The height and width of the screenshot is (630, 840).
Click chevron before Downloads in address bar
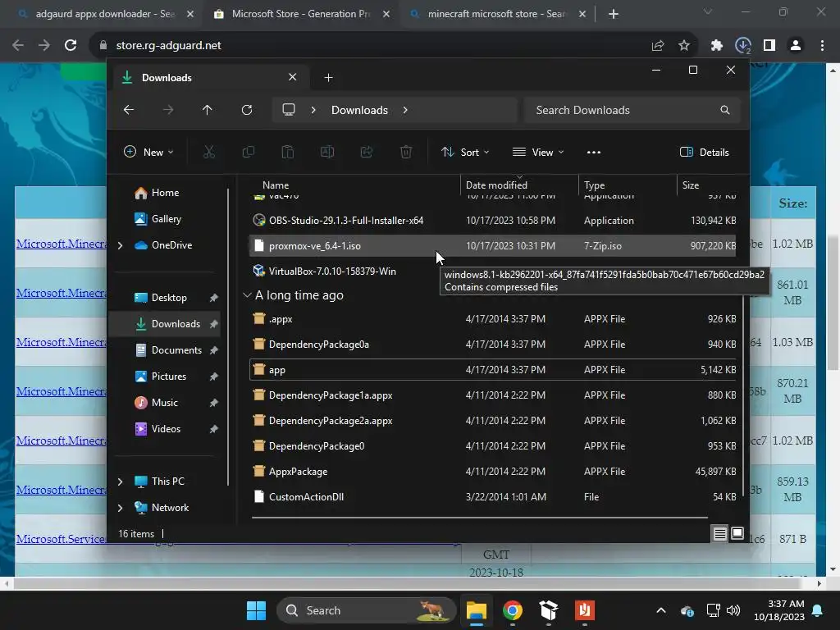(x=313, y=110)
